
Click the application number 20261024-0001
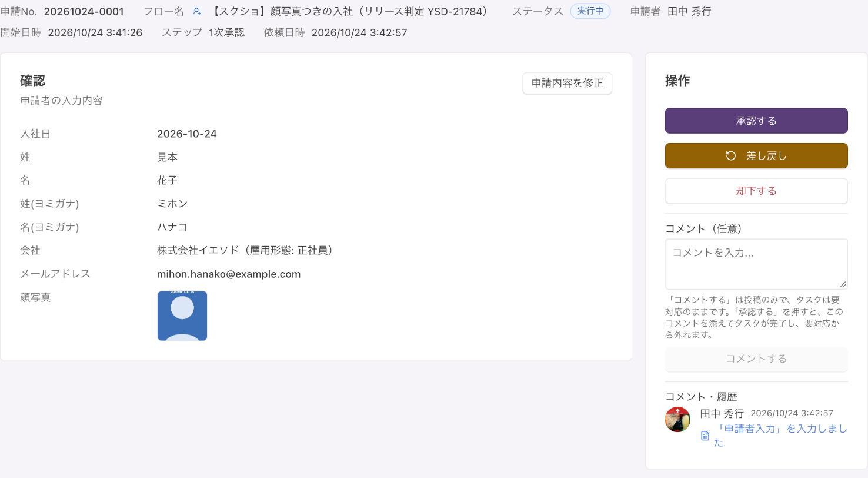(x=84, y=11)
